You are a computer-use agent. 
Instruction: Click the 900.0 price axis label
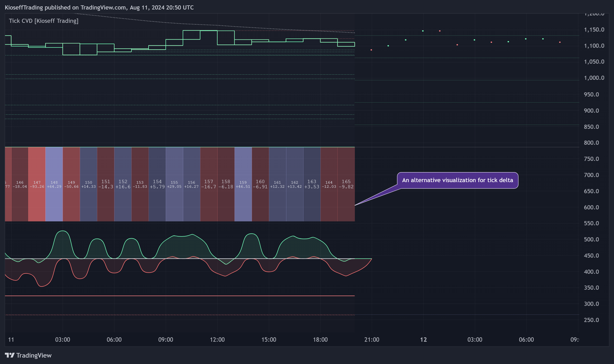pos(591,111)
